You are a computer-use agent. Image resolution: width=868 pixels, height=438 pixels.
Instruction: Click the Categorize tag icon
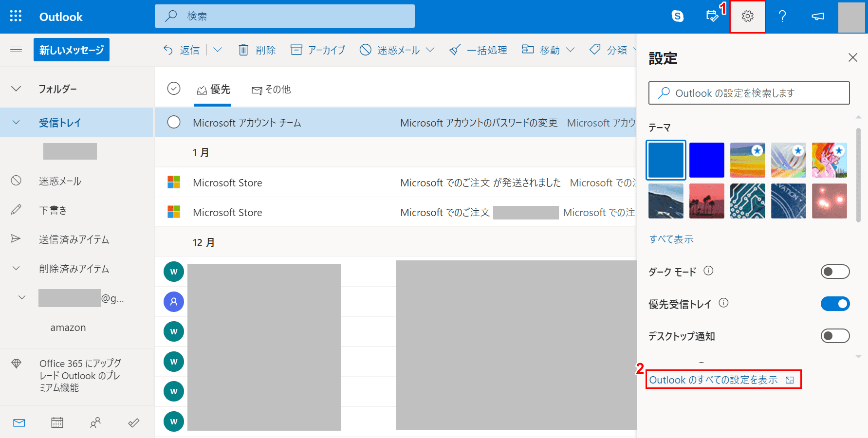pyautogui.click(x=595, y=49)
